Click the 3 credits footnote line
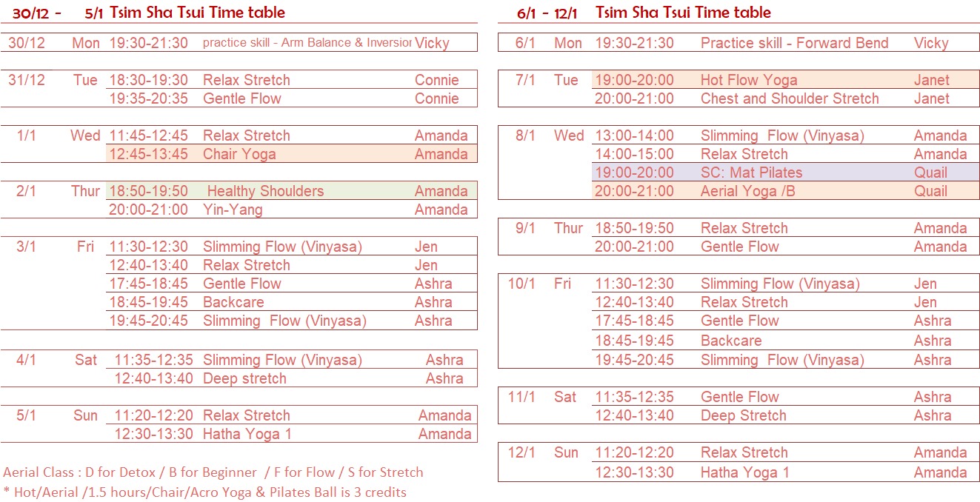Viewport: 980px width, 502px height. point(204,492)
